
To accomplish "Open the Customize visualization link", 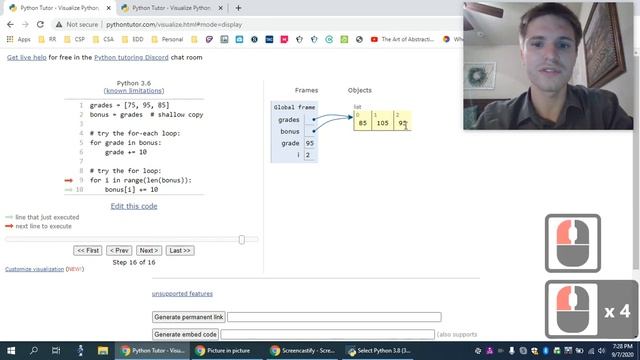I will [x=35, y=269].
